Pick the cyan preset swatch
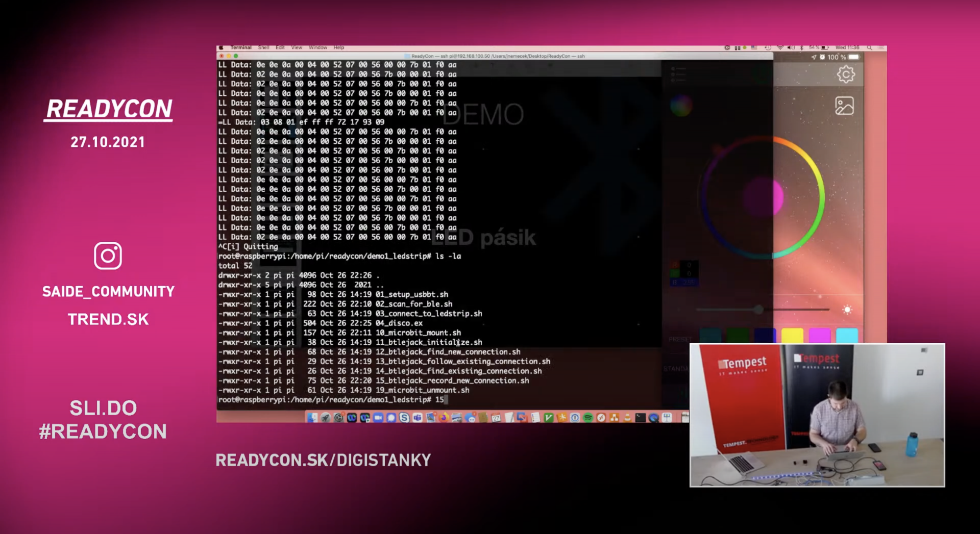980x534 pixels. tap(847, 336)
